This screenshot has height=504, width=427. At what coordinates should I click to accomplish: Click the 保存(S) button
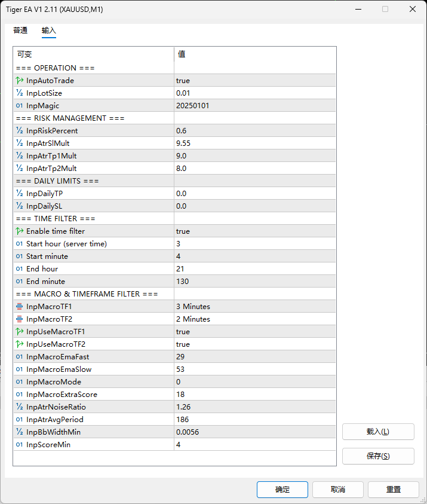click(378, 456)
